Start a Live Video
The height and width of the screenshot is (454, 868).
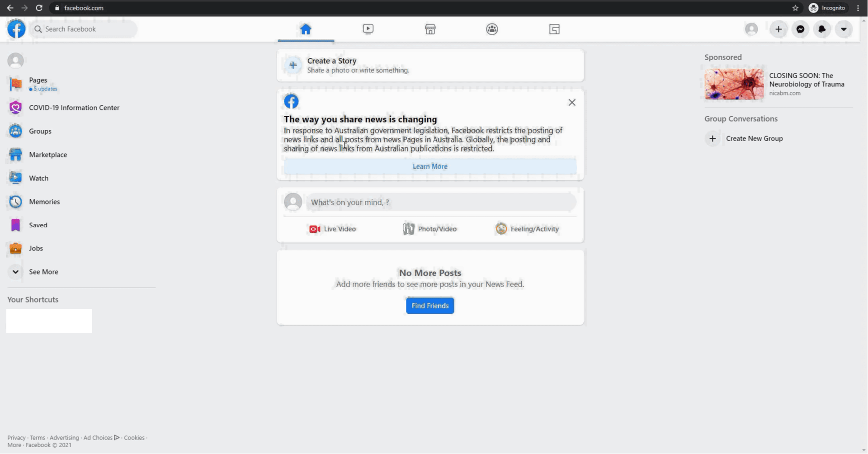pos(332,229)
